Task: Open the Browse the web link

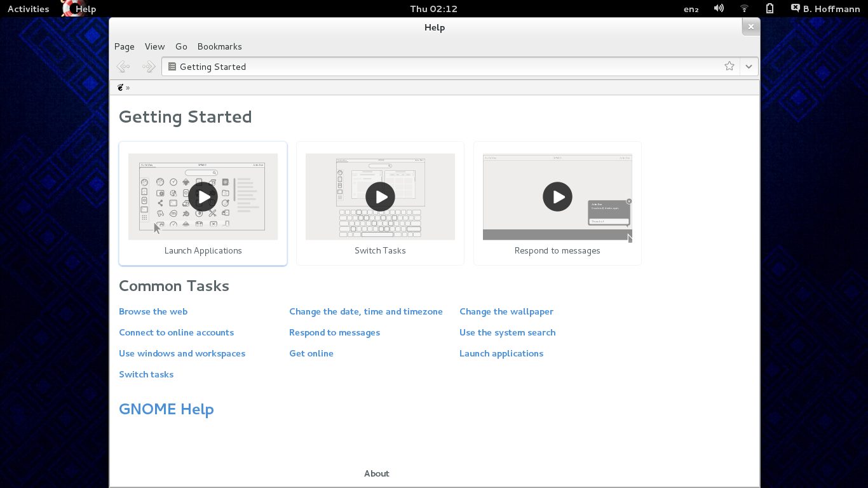Action: pos(153,311)
